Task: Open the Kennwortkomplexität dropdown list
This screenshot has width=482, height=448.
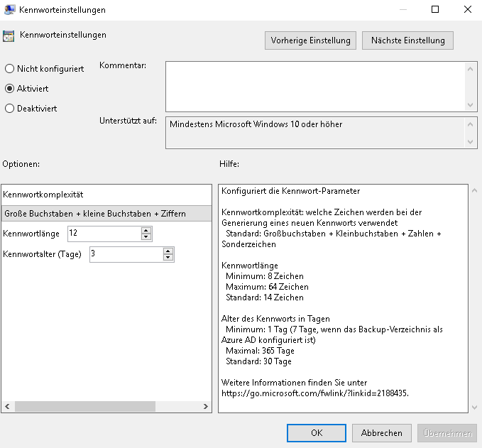Action: [x=106, y=213]
